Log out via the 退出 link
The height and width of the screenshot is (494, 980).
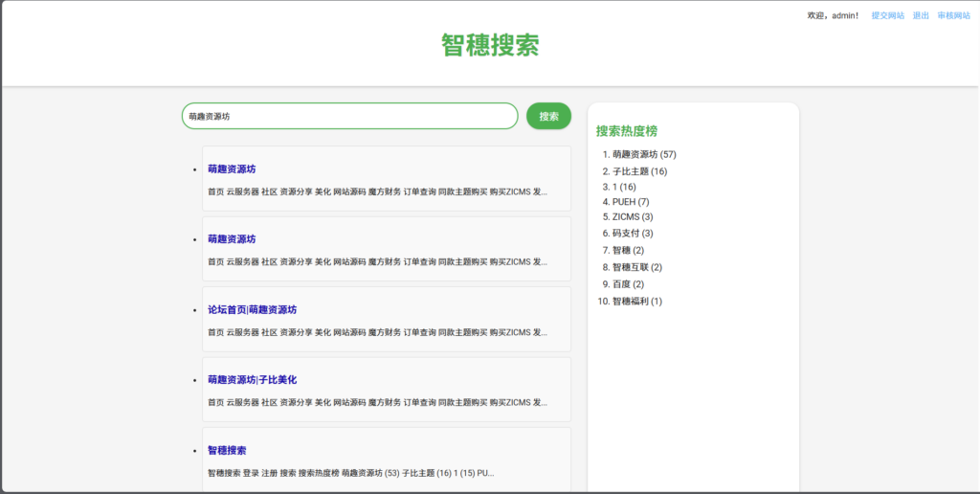point(921,15)
